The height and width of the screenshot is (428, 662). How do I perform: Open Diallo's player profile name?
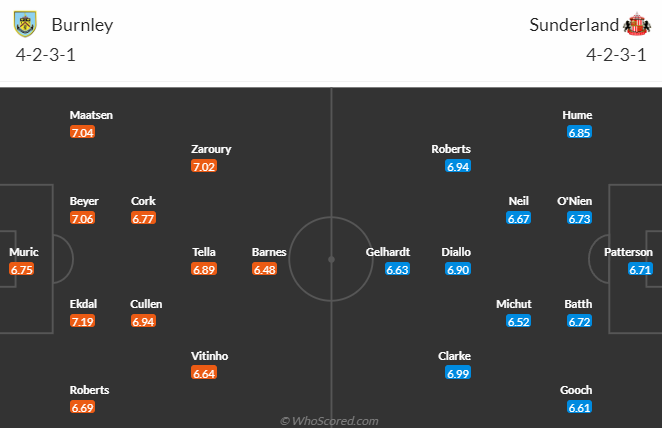coord(456,252)
